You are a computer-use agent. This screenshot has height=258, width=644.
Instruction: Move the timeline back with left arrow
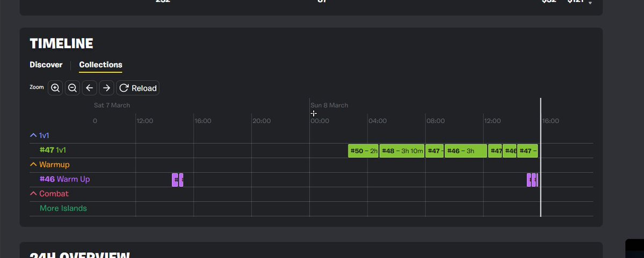coord(90,88)
